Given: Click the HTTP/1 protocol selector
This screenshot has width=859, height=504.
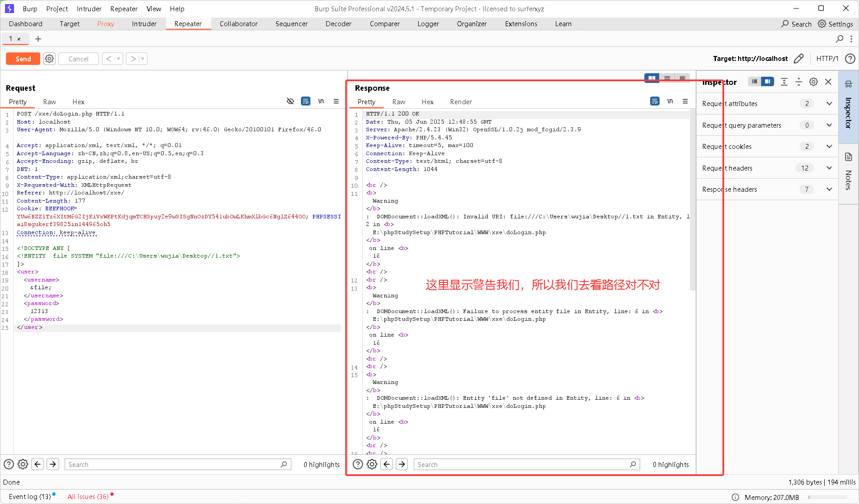Looking at the screenshot, I should 827,59.
